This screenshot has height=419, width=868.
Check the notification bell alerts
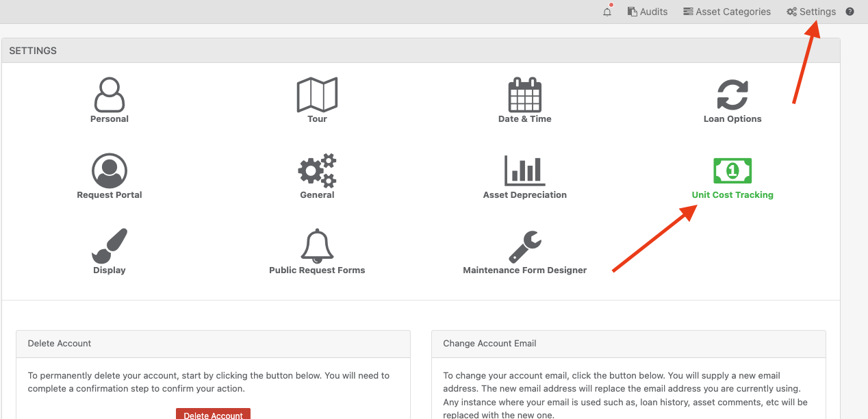607,12
